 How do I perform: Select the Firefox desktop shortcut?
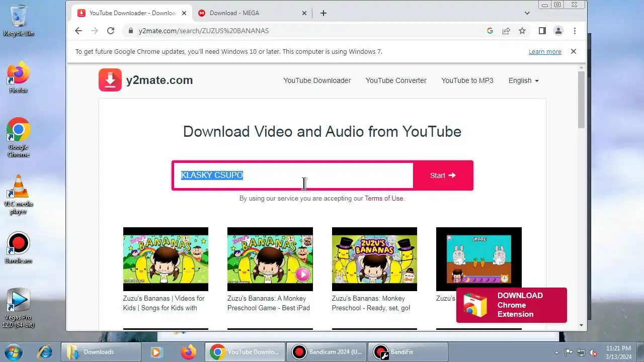click(x=19, y=77)
